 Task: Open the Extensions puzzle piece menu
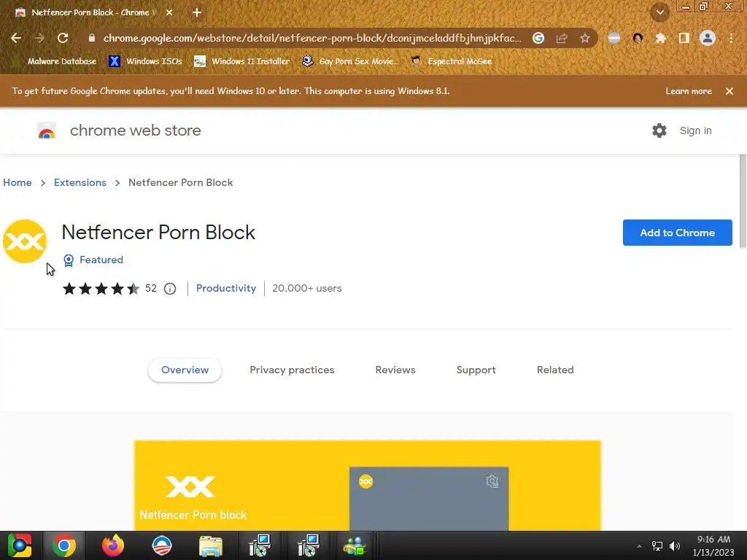tap(661, 38)
